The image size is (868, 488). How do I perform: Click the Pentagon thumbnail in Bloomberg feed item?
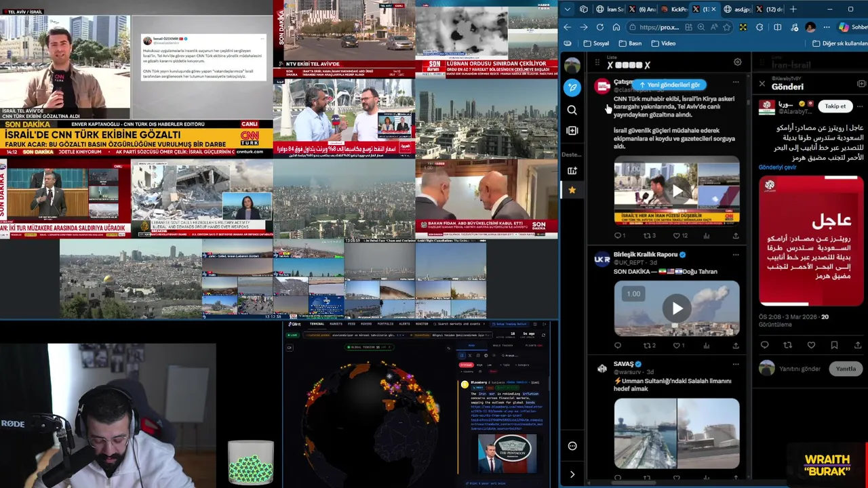pyautogui.click(x=507, y=453)
